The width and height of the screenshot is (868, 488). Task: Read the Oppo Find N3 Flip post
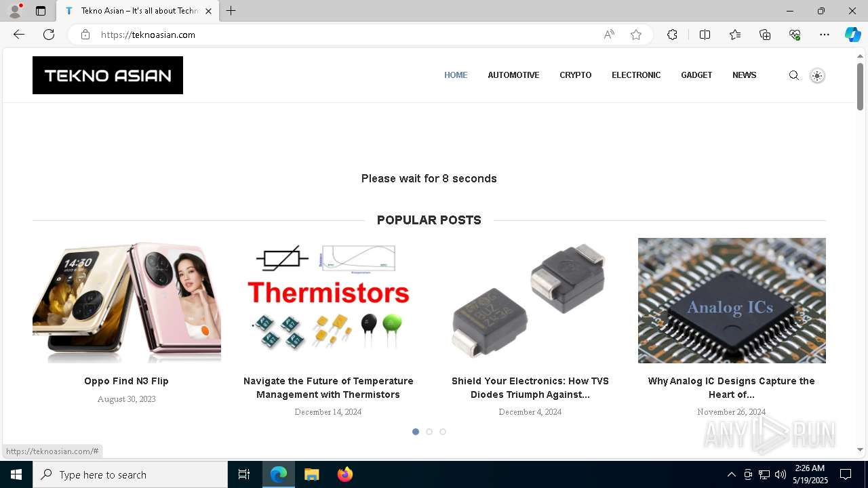point(126,381)
